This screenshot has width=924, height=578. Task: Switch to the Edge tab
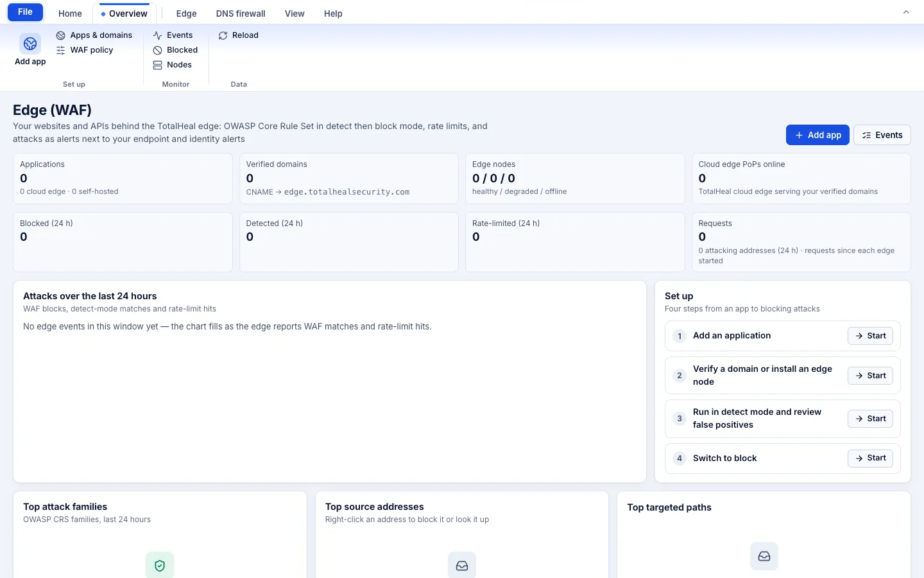tap(186, 13)
